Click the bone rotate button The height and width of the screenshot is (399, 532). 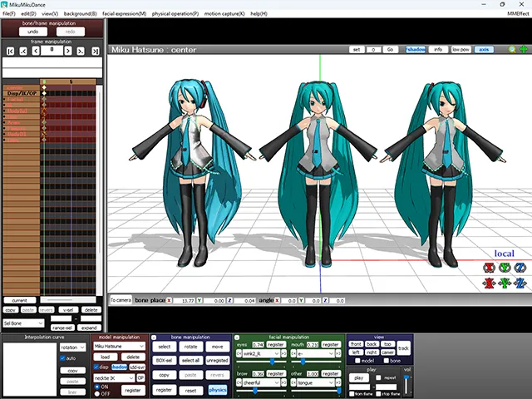coord(190,347)
